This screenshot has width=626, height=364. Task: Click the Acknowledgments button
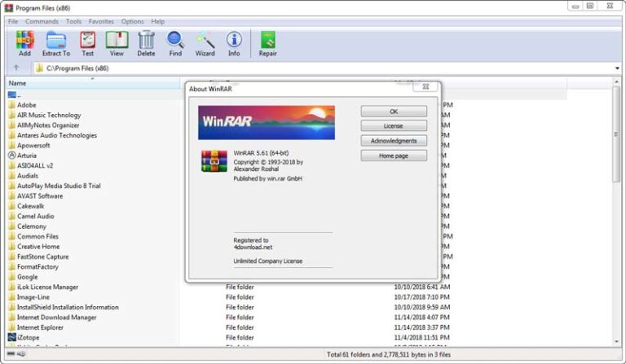(394, 140)
